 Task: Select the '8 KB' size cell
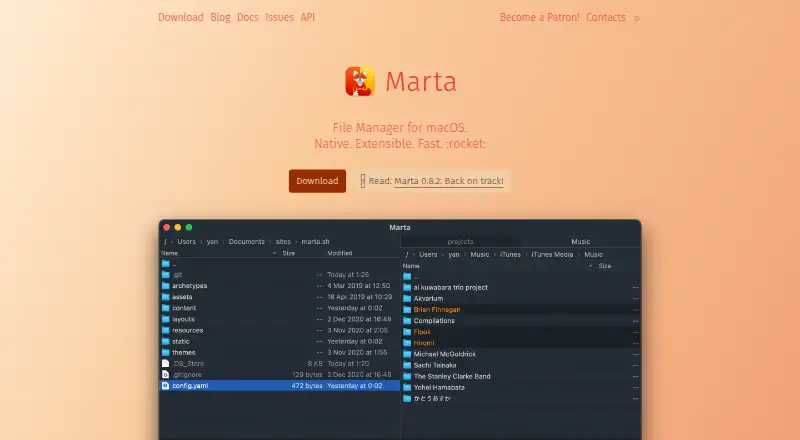pyautogui.click(x=315, y=363)
